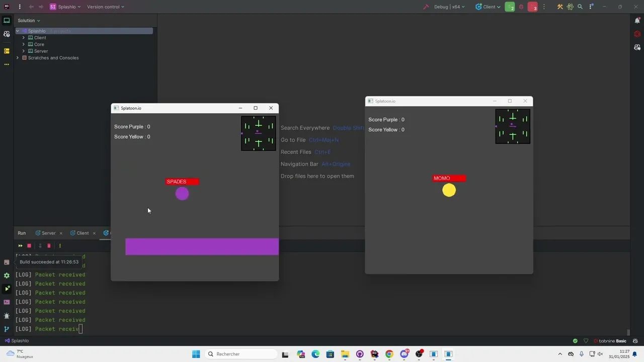
Task: Open the Debug | x64 configuration dropdown
Action: point(449,7)
